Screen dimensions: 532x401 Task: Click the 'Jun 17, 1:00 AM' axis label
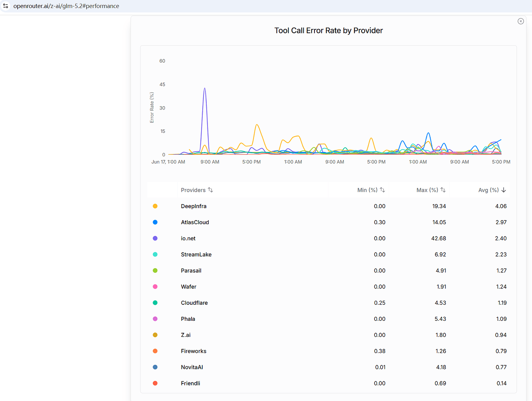pos(168,162)
